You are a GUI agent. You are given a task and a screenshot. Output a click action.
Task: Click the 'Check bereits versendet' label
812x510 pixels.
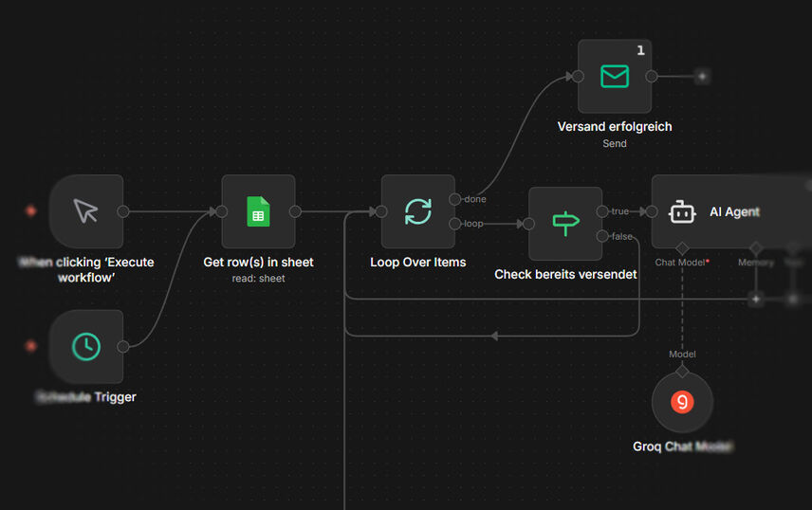point(565,274)
